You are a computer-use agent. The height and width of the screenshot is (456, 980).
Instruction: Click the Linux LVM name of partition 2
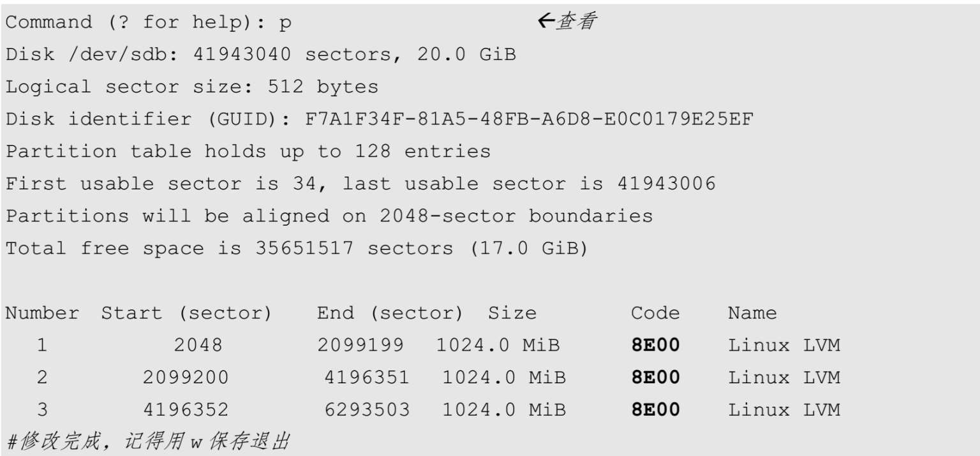pyautogui.click(x=784, y=378)
